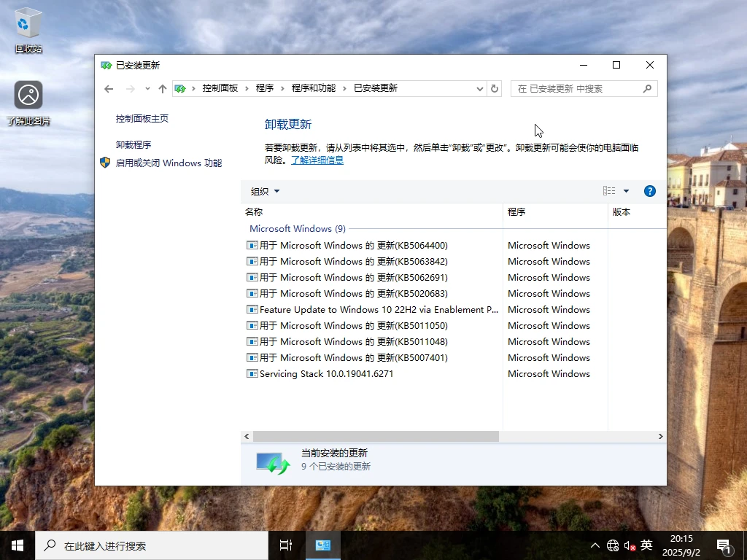Open 了解此图片 from the desktop
The width and height of the screenshot is (747, 560).
coord(27,95)
